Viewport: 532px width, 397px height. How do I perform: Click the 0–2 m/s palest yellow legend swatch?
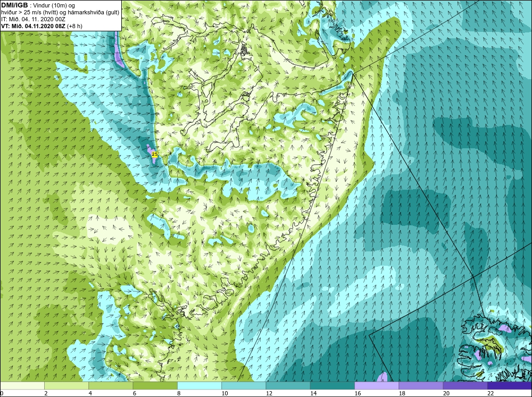tap(22, 385)
